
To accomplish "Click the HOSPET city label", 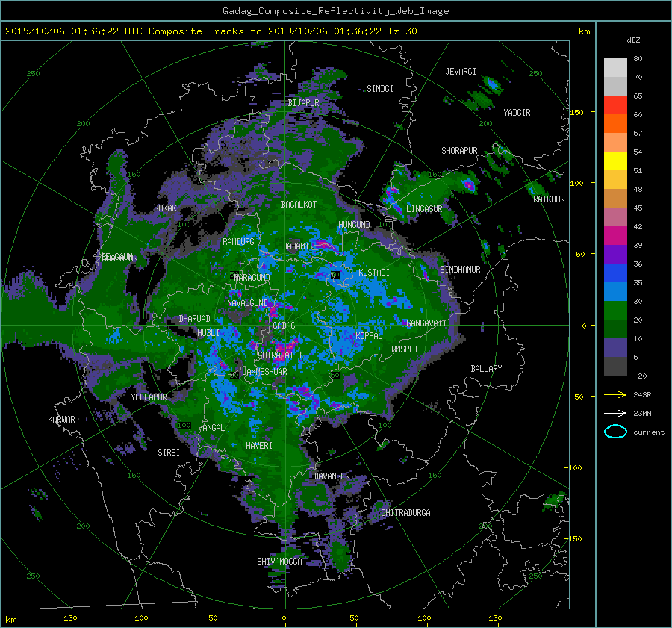I will (405, 349).
